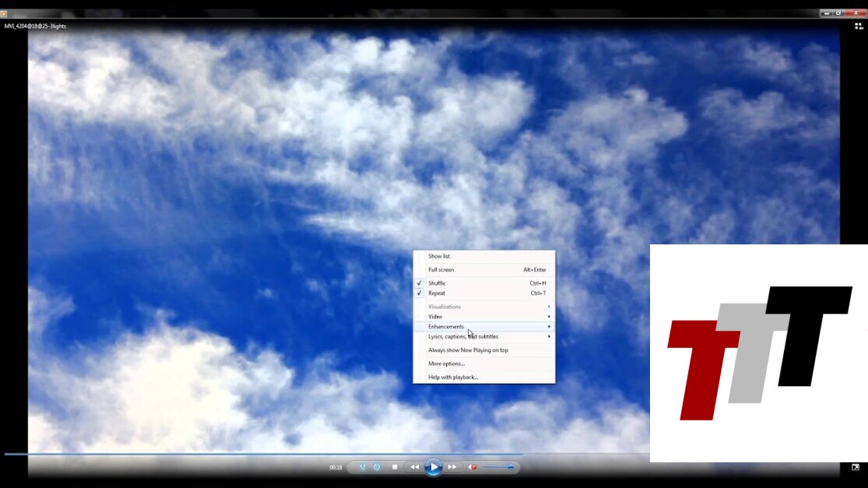This screenshot has width=868, height=488.
Task: Click Help with playback... entry
Action: click(x=453, y=377)
